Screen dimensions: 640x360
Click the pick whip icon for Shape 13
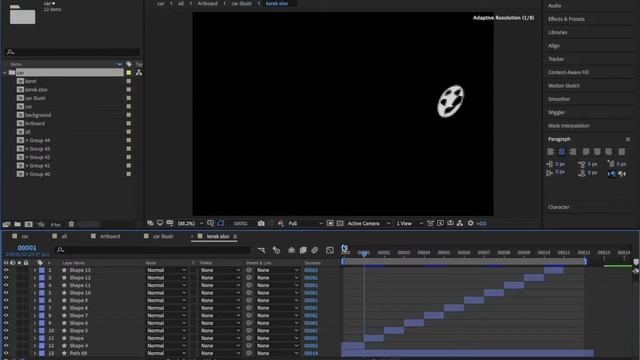click(249, 270)
